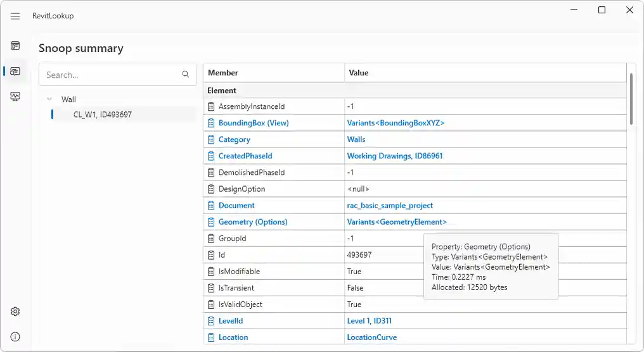The height and width of the screenshot is (352, 644).
Task: Open the Level 1, ID311 value
Action: [373, 321]
